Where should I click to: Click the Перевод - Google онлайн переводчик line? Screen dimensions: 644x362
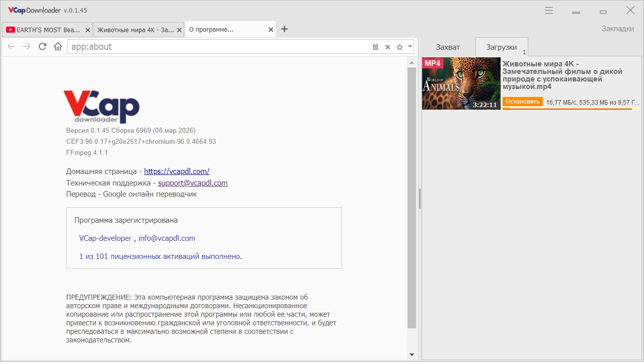pos(131,194)
